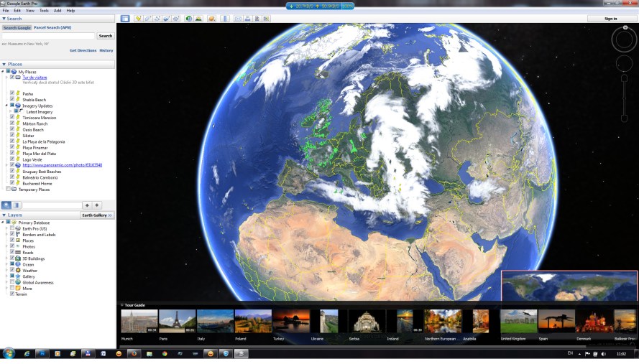Open the Tools menu

[x=44, y=11]
